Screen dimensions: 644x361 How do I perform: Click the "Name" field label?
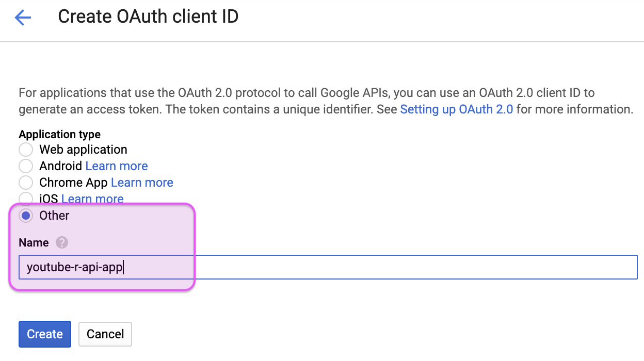pos(34,242)
